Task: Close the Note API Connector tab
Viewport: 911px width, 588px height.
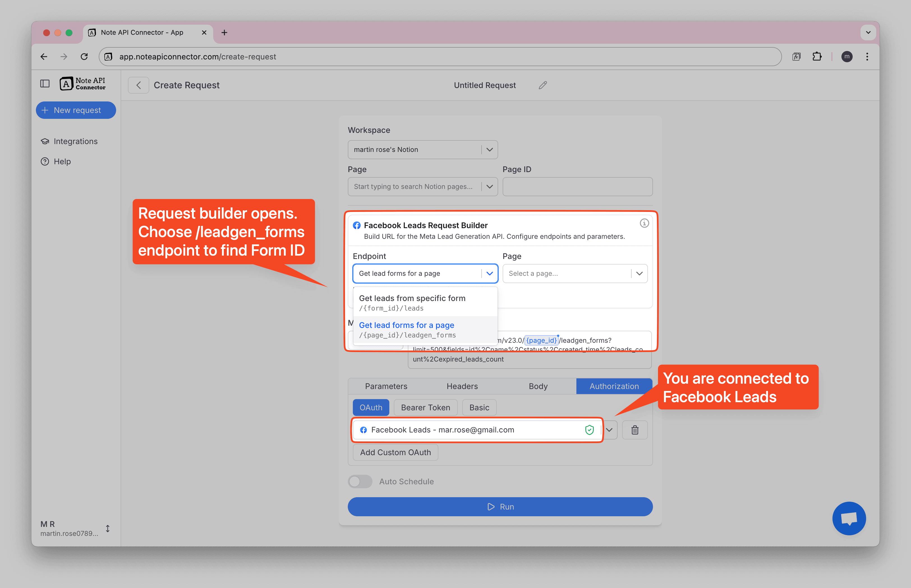Action: (204, 33)
